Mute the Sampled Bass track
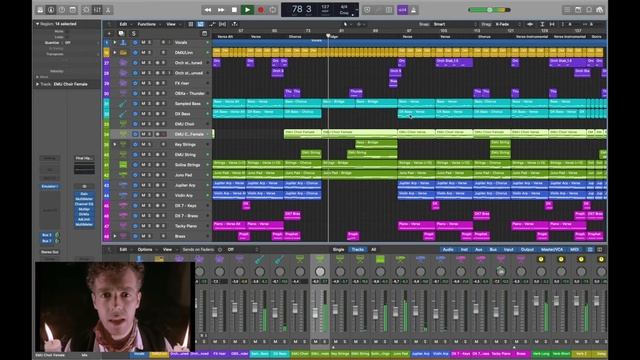This screenshot has height=360, width=640. click(x=143, y=104)
